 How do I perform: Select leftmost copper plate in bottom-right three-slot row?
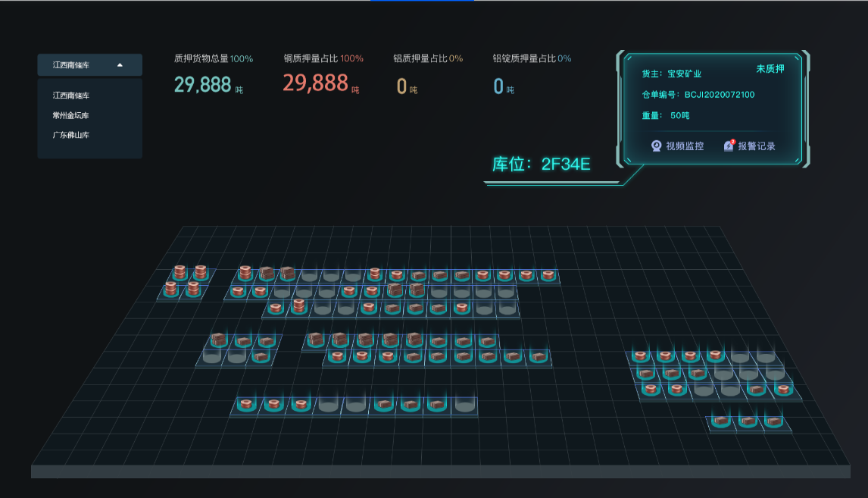pos(721,420)
